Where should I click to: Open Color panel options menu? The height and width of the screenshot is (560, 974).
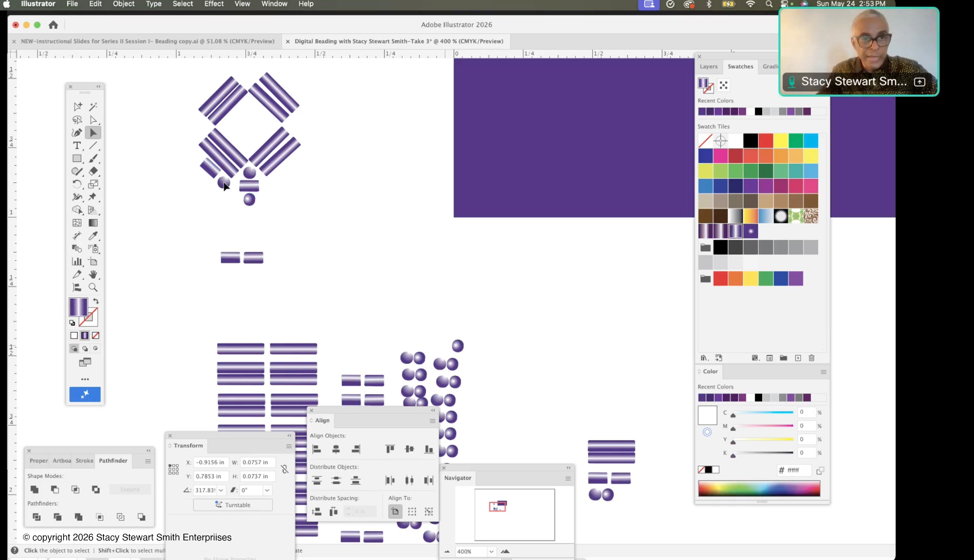point(824,372)
